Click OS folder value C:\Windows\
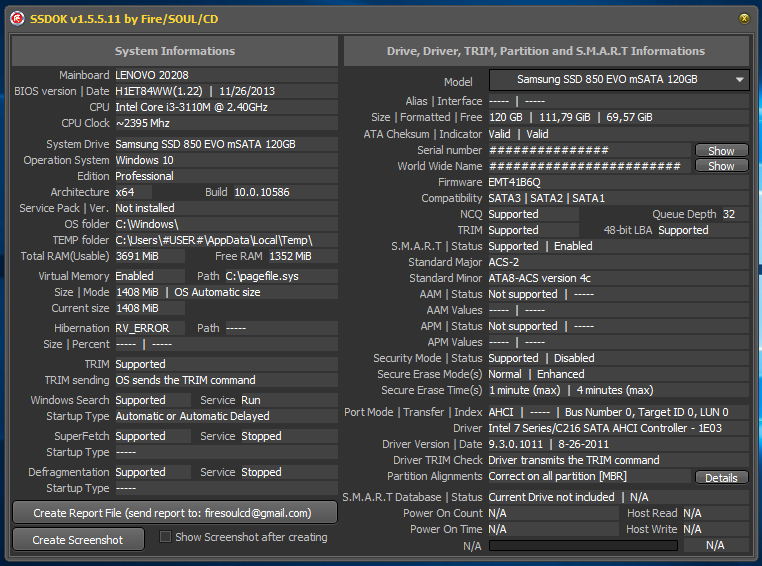 [147, 224]
